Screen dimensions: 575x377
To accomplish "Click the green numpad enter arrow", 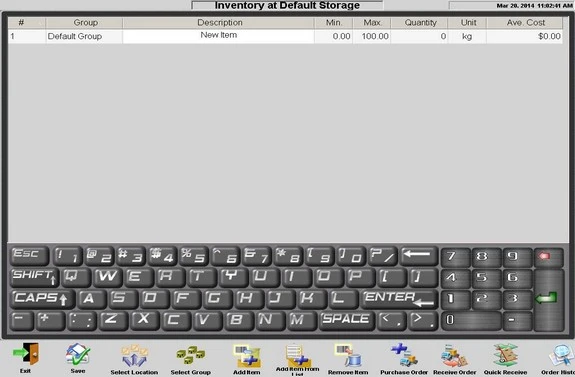I will [x=549, y=300].
